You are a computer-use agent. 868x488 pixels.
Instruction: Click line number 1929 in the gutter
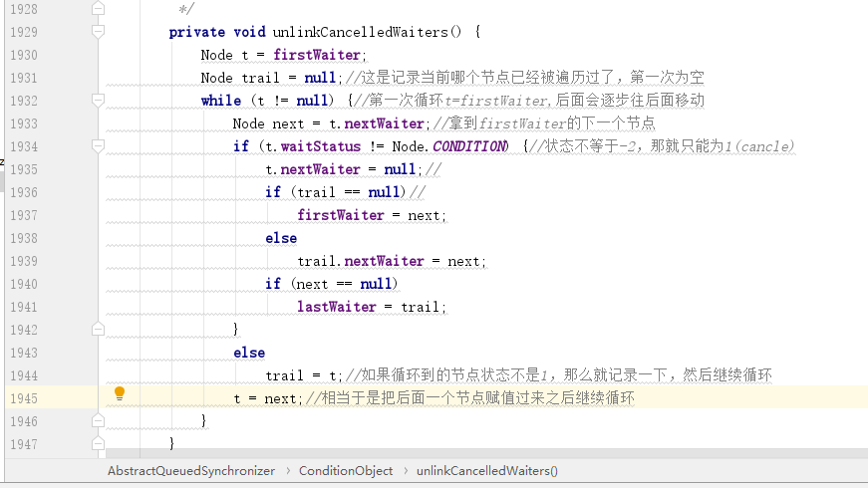click(24, 32)
